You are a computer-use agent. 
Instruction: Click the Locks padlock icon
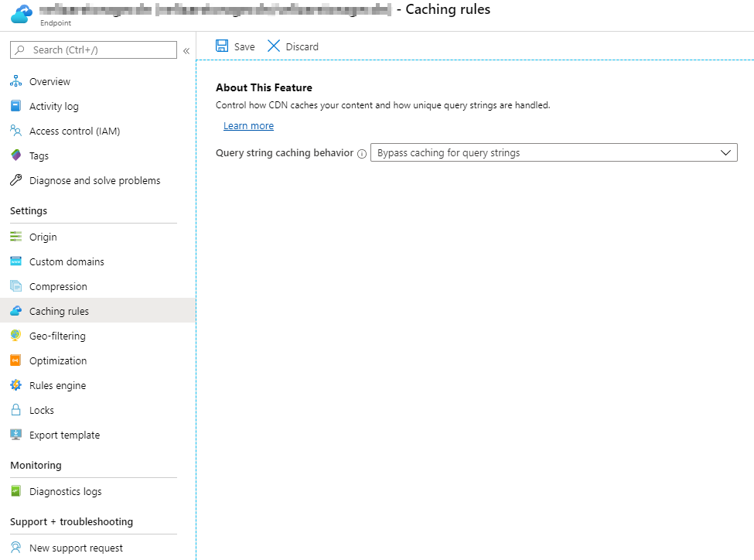[16, 409]
